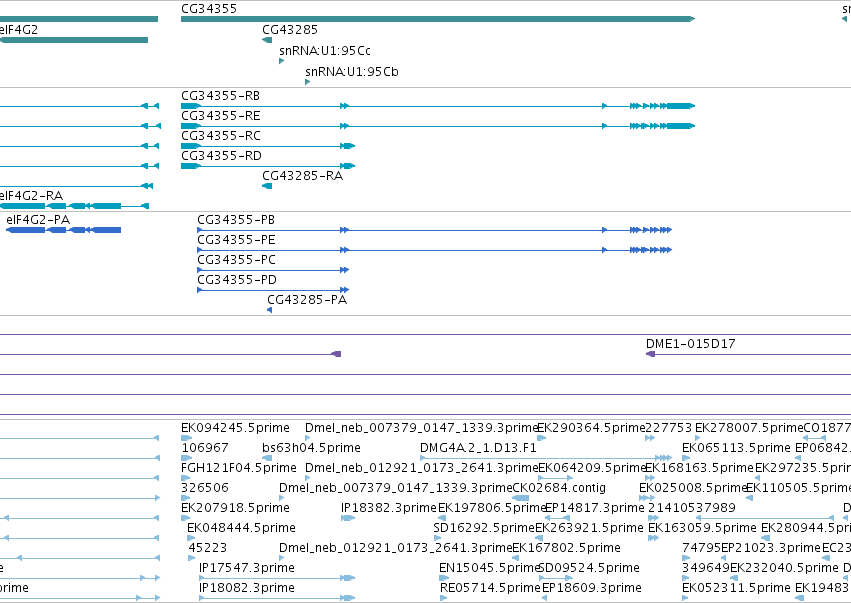Screen dimensions: 851x603
Task: Click the snRNA:U1:95Cc label
Action: (325, 51)
